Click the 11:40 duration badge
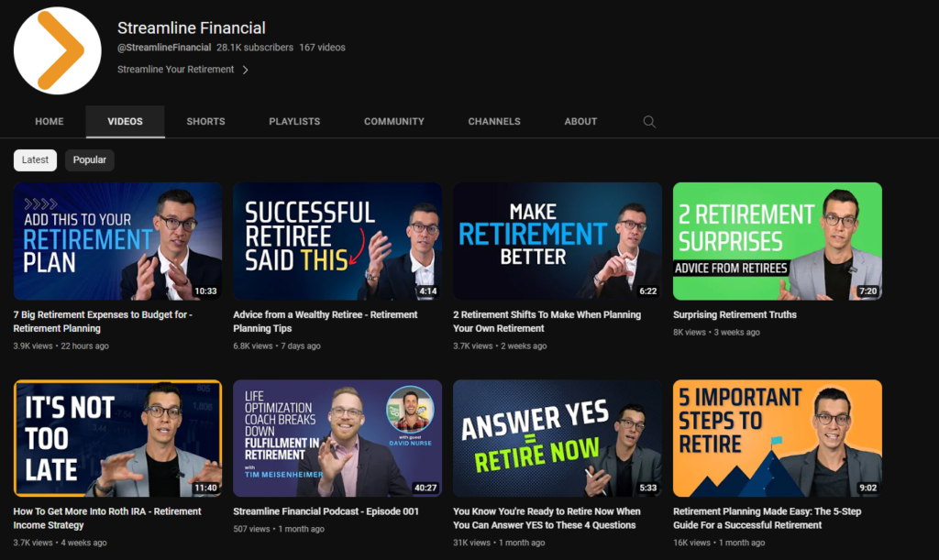The width and height of the screenshot is (939, 560). click(x=205, y=489)
